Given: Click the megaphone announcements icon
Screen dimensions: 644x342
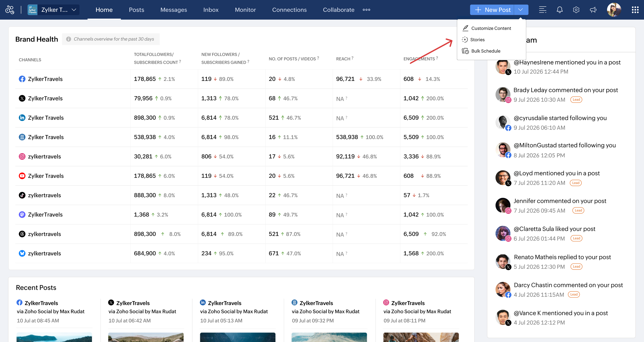Looking at the screenshot, I should click(593, 10).
